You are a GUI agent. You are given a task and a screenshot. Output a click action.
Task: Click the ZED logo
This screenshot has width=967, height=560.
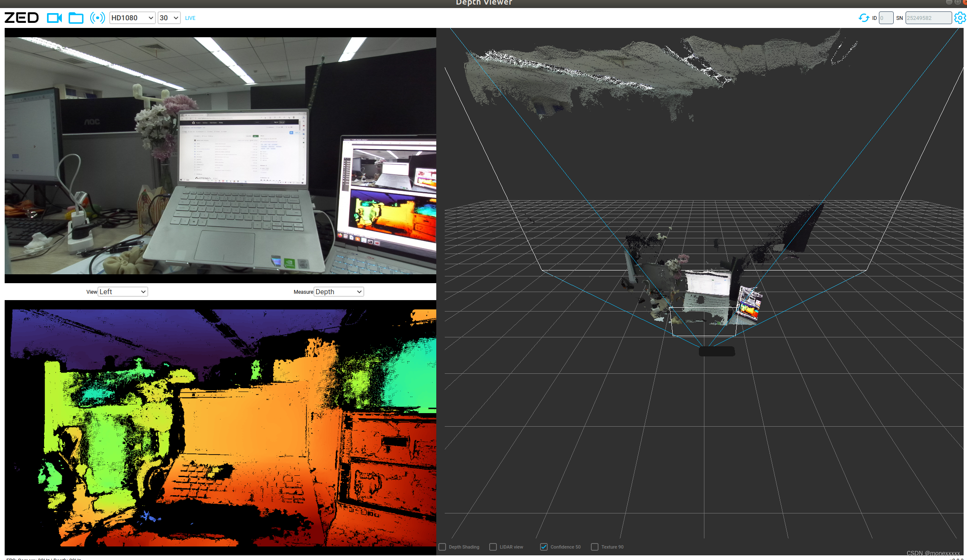click(x=22, y=18)
